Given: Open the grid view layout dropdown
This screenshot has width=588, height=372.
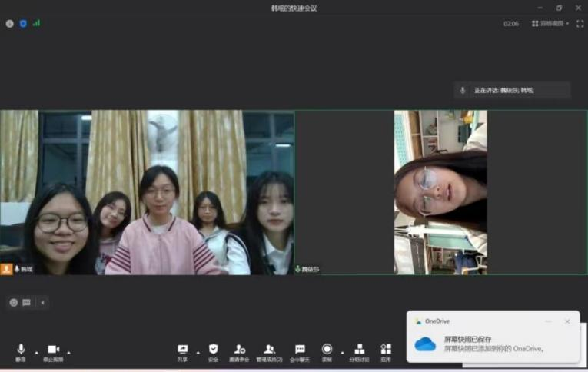Looking at the screenshot, I should [550, 24].
